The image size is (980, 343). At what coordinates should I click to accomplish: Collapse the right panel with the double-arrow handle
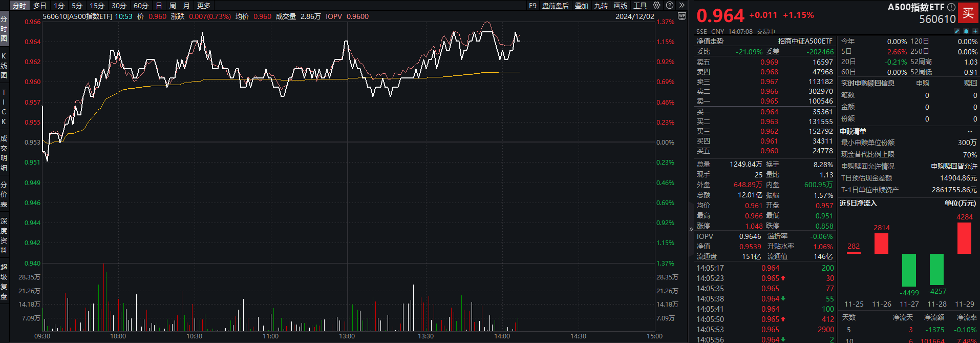tap(691, 229)
